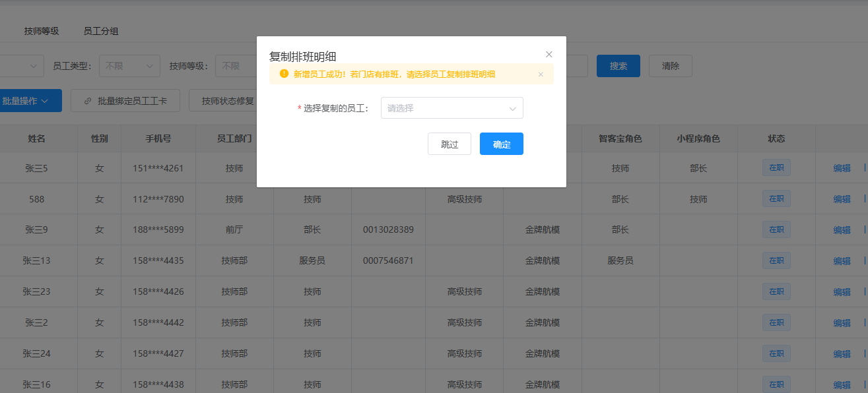Screen dimensions: 868x393
Task: Click the 清除 button
Action: pyautogui.click(x=671, y=66)
